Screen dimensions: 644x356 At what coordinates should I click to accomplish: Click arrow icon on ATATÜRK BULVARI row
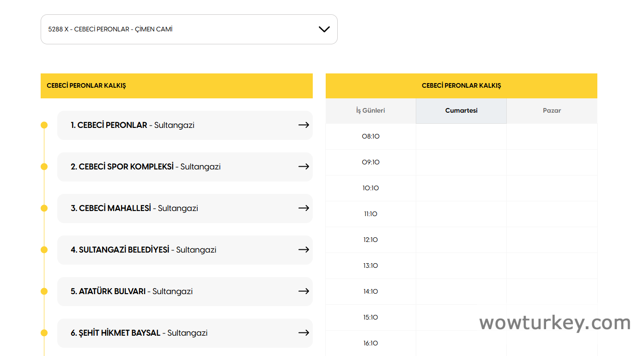[304, 291]
